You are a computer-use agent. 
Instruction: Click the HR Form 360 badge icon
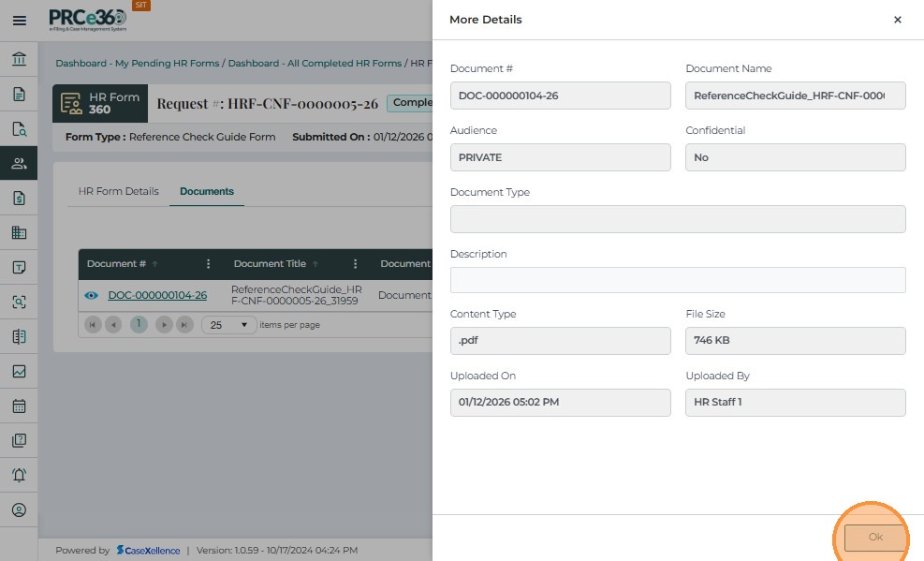[x=100, y=103]
